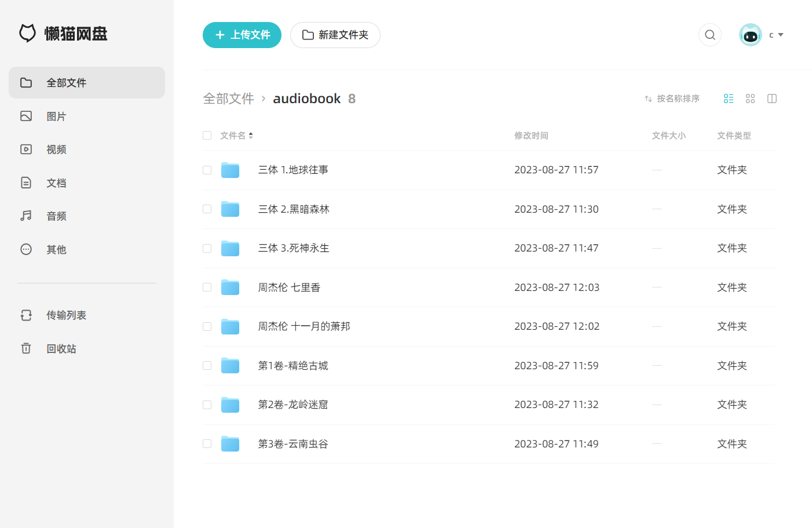Switch to list view icon
Viewport: 812px width, 528px height.
tap(729, 99)
